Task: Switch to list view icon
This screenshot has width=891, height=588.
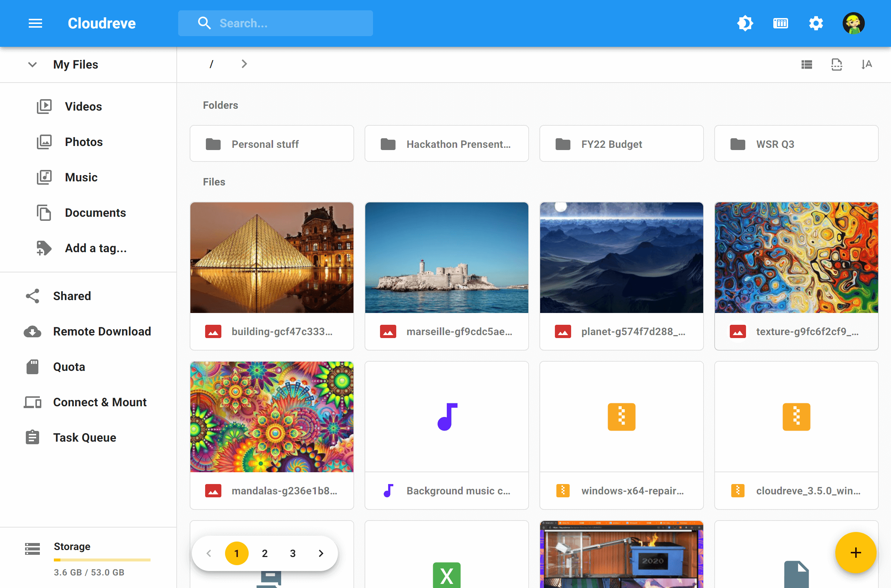Action: tap(807, 65)
